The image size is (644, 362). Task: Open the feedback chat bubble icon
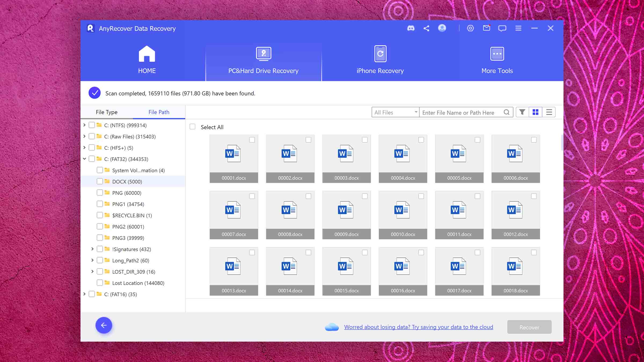click(x=502, y=28)
